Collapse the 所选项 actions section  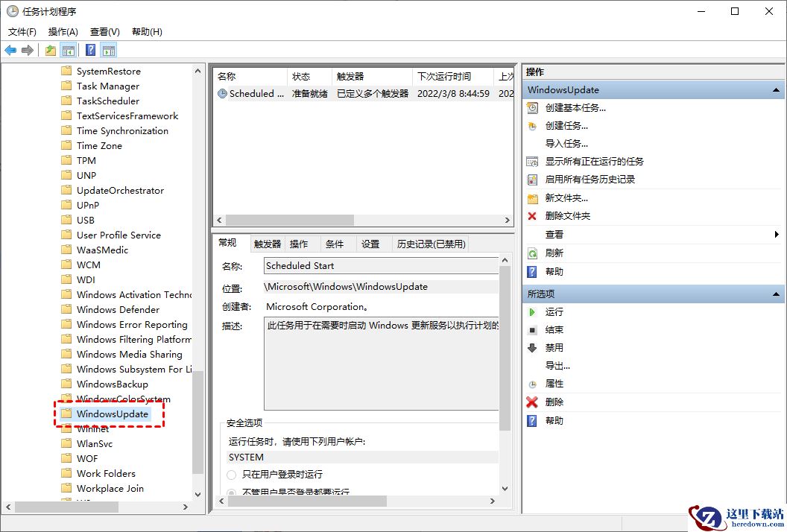tap(776, 294)
